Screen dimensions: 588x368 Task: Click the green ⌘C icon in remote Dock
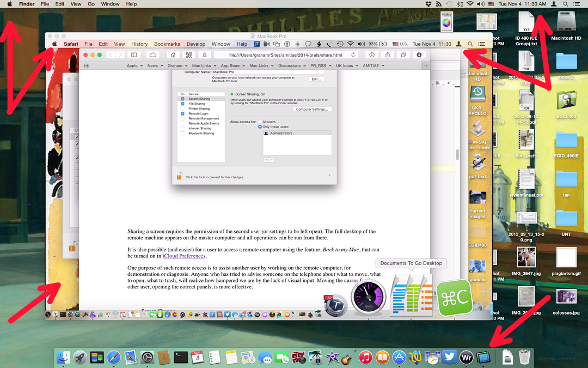point(454,298)
